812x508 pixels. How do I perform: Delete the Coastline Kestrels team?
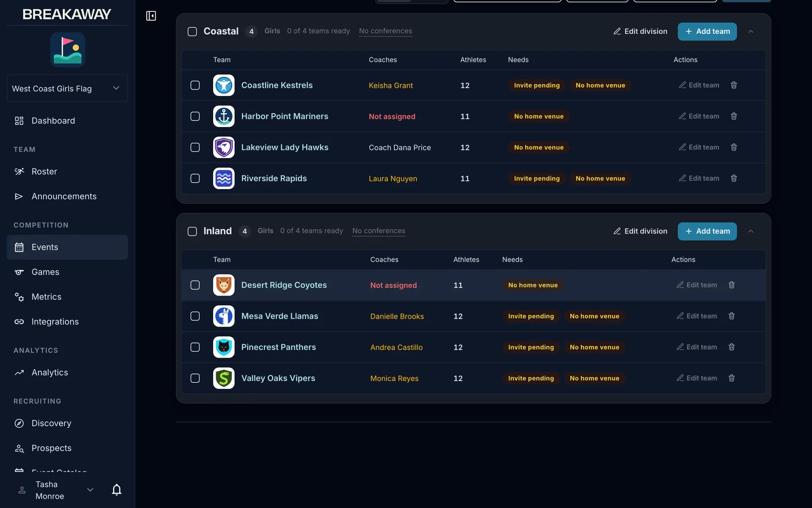click(734, 85)
